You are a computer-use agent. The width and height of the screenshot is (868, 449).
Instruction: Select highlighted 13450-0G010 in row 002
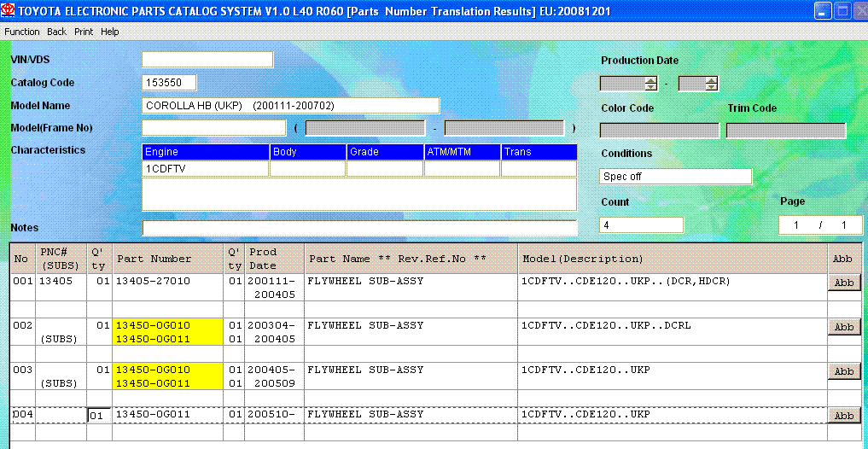click(153, 325)
